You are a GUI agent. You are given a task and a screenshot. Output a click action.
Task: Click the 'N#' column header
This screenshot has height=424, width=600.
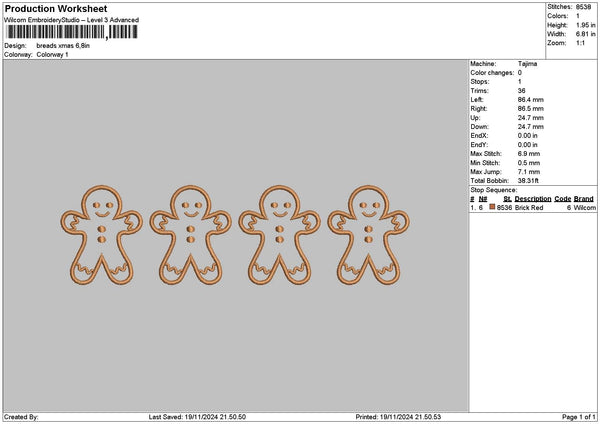(x=483, y=199)
